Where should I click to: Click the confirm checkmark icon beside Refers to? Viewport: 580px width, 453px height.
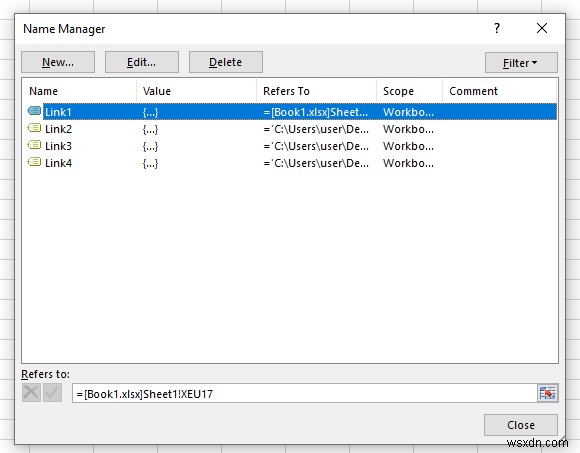52,393
